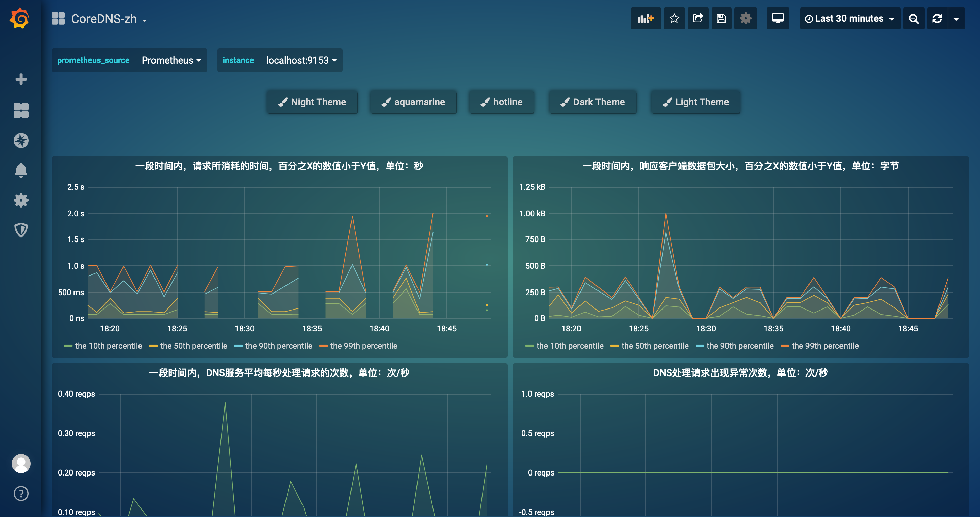The width and height of the screenshot is (980, 517).
Task: Open Alerting bell icon in sidebar
Action: point(21,170)
